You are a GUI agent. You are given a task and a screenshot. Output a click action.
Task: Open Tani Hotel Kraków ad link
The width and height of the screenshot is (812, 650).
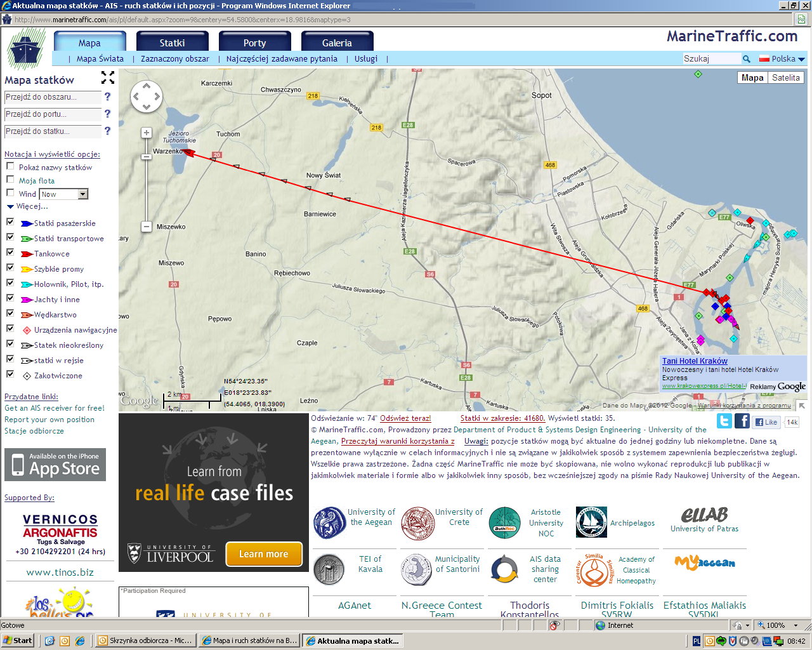click(695, 361)
